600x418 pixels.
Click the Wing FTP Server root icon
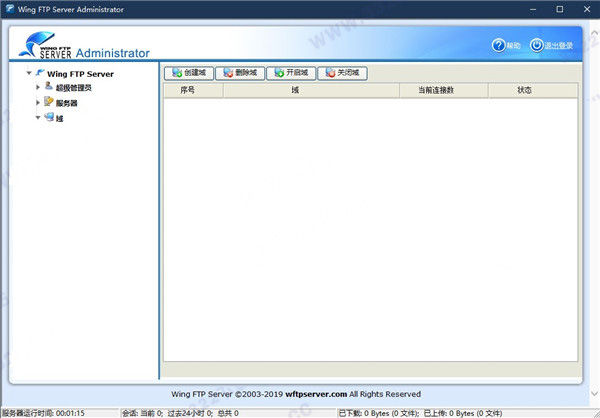(40, 72)
